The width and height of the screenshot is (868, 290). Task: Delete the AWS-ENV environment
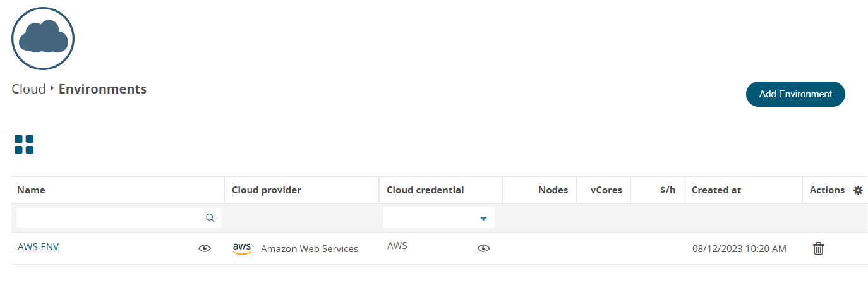click(818, 248)
